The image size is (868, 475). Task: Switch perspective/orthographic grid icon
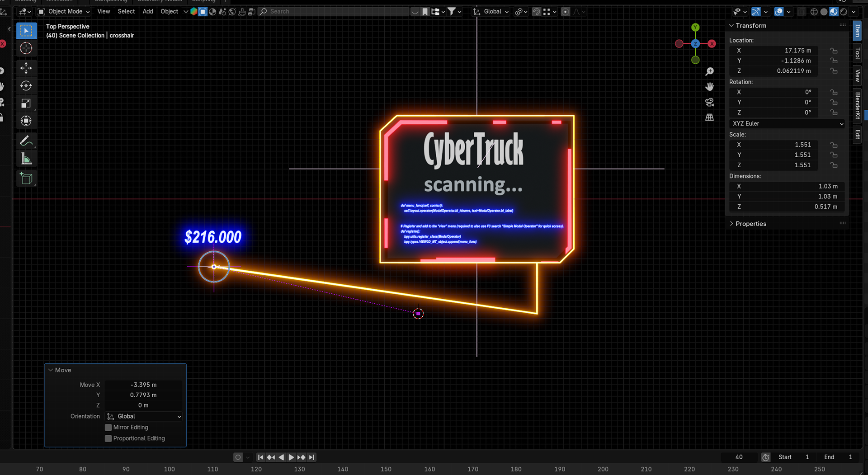[709, 118]
